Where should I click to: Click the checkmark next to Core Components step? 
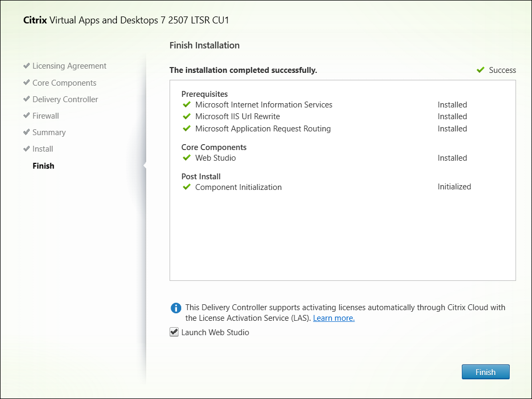pyautogui.click(x=27, y=83)
